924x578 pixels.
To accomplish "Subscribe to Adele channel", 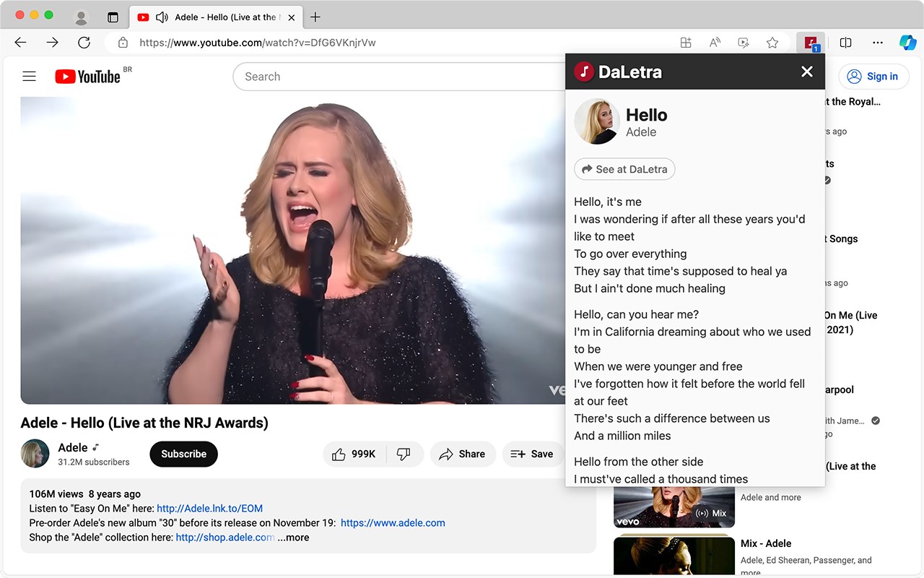I will pos(183,454).
